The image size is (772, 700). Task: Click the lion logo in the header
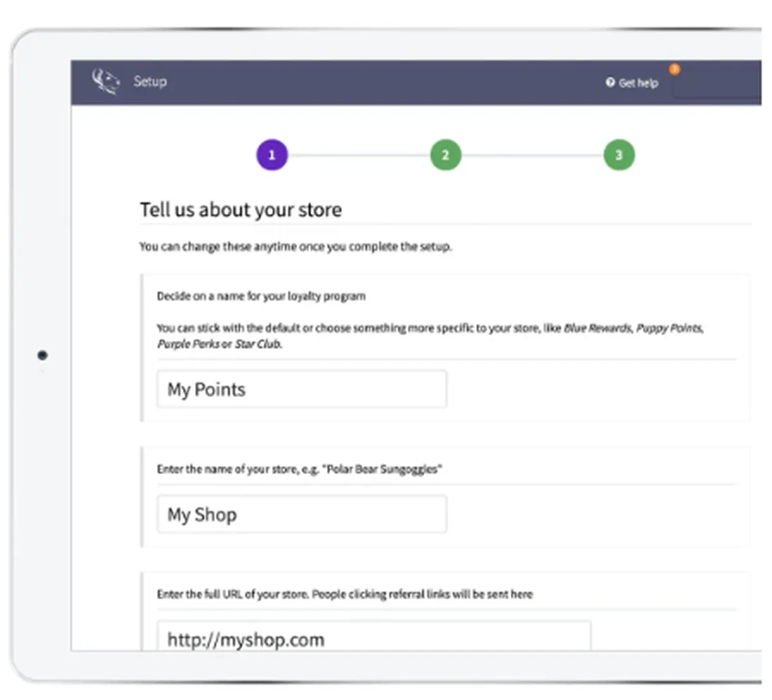(x=106, y=82)
